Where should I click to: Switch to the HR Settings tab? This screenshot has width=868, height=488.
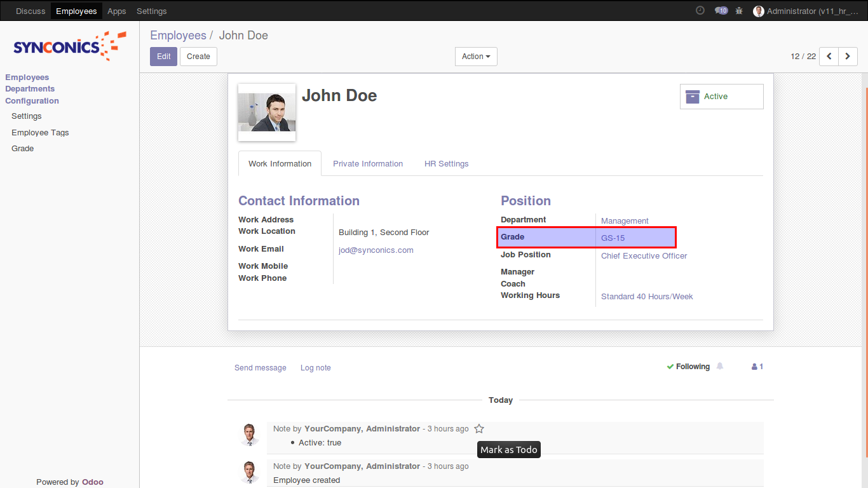click(x=446, y=164)
